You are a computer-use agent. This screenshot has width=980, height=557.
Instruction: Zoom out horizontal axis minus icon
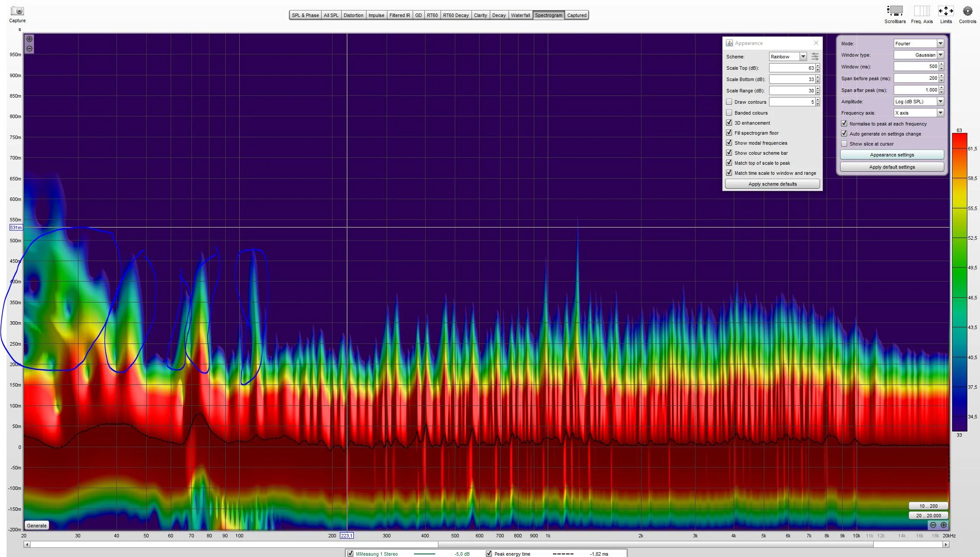coord(933,525)
